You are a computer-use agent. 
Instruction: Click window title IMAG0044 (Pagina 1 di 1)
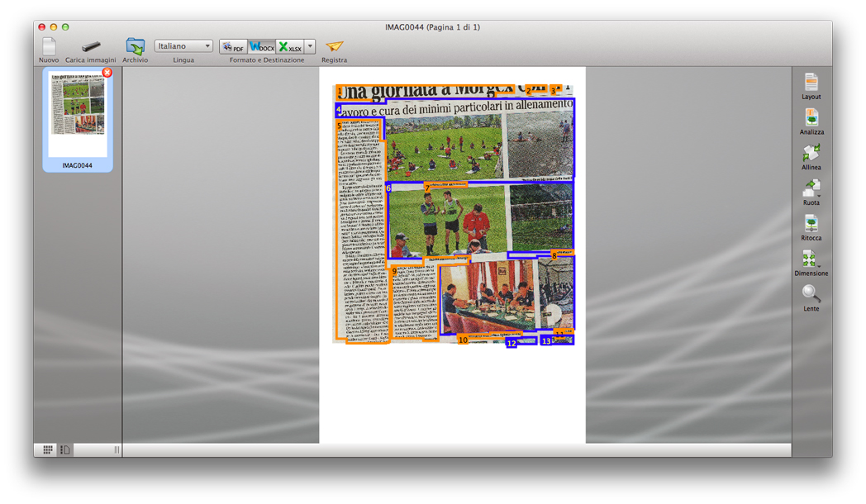tap(432, 27)
